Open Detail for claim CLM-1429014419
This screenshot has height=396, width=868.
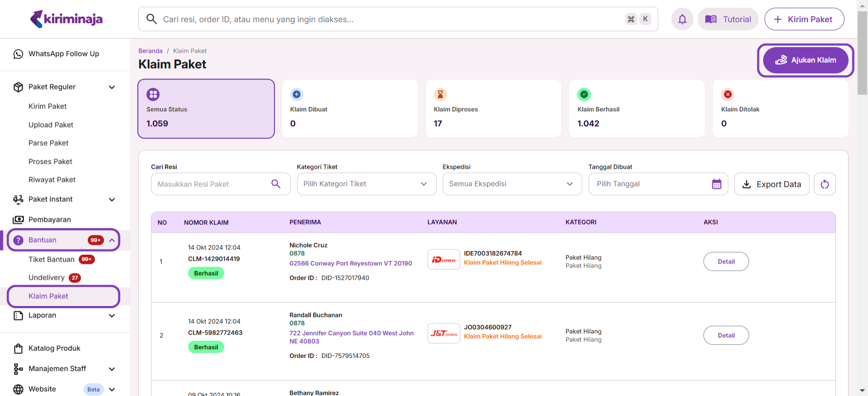coord(726,262)
